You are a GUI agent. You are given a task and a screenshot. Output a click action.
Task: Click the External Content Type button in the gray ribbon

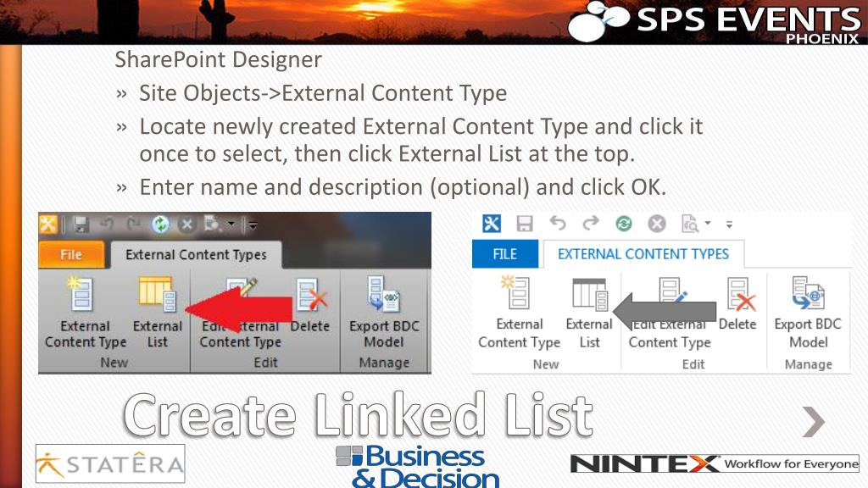(86, 313)
